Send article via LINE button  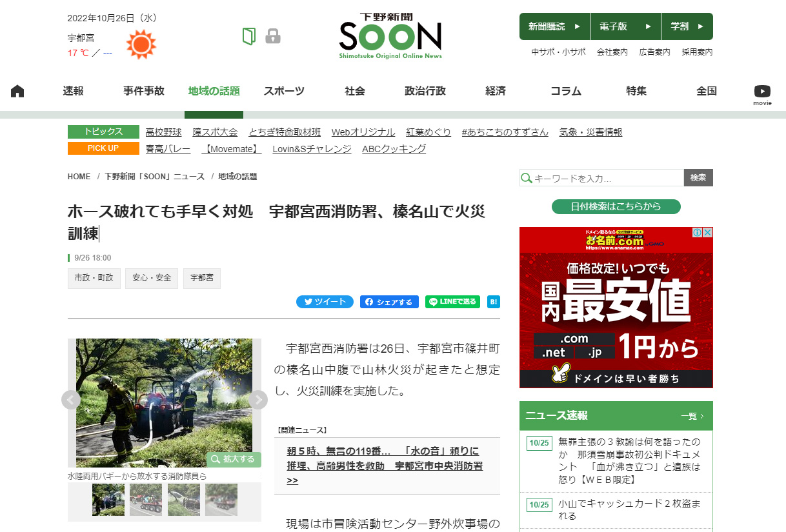(452, 302)
